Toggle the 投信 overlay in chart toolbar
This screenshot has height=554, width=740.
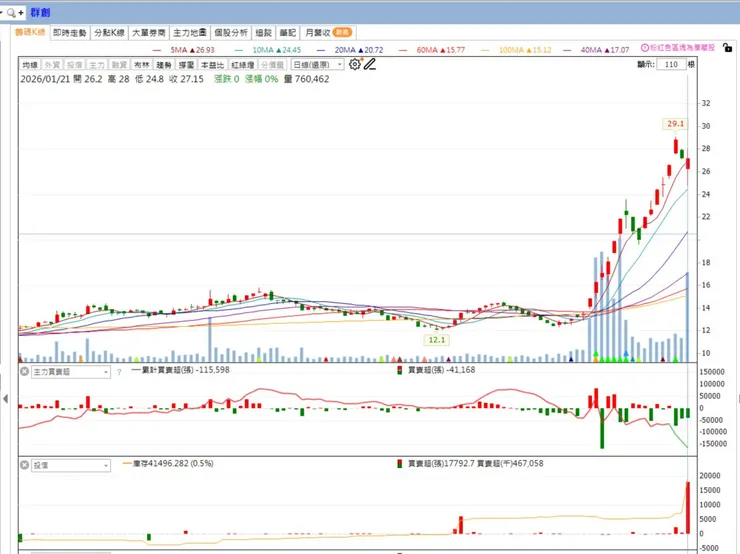tap(75, 65)
